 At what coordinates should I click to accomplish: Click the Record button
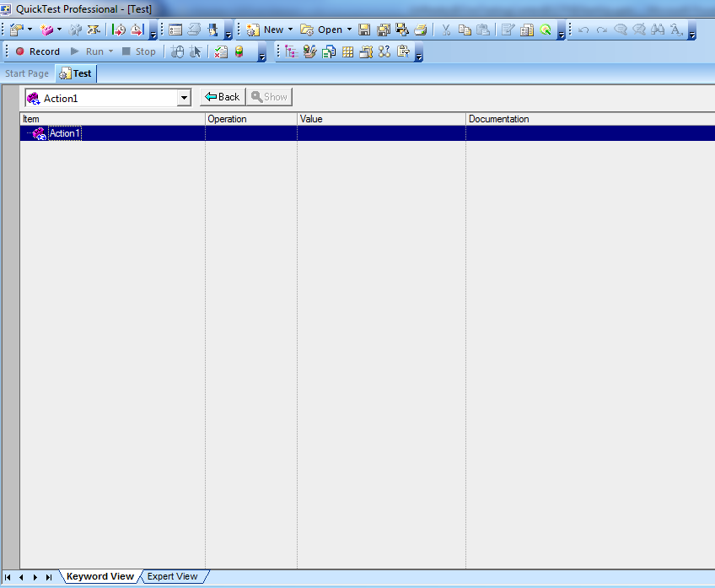pyautogui.click(x=38, y=51)
